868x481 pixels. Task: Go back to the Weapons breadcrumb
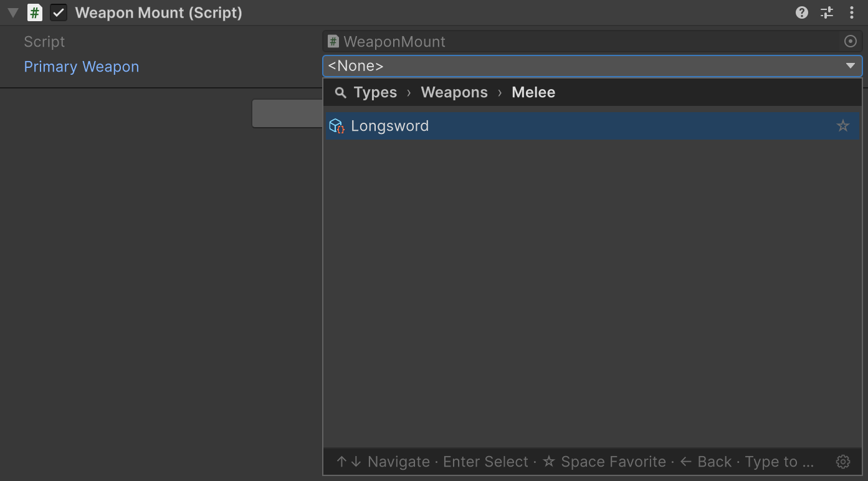point(454,92)
